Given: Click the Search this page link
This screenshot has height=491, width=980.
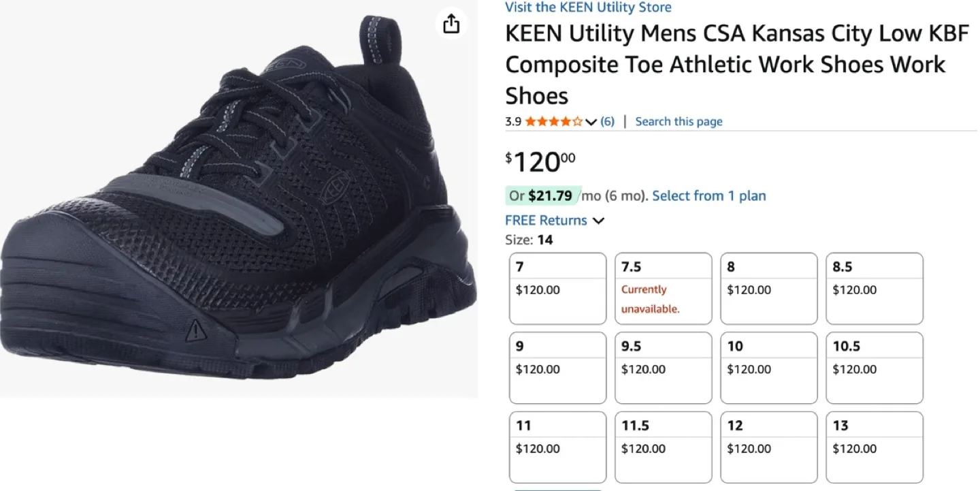Looking at the screenshot, I should (x=679, y=122).
